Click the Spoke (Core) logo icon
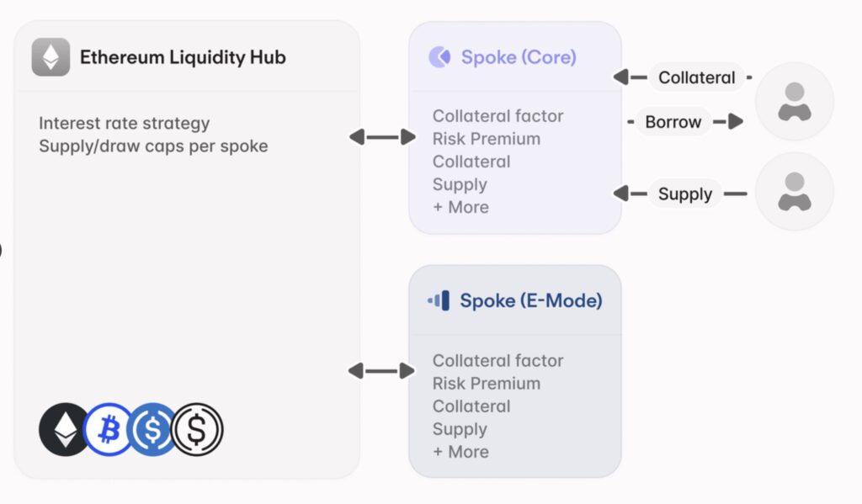Image resolution: width=862 pixels, height=504 pixels. tap(439, 57)
